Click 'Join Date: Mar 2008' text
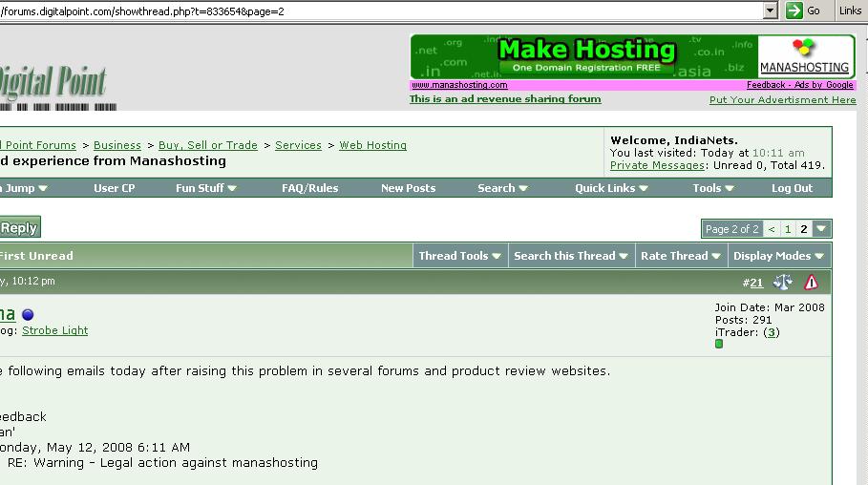This screenshot has width=868, height=485. pyautogui.click(x=770, y=307)
